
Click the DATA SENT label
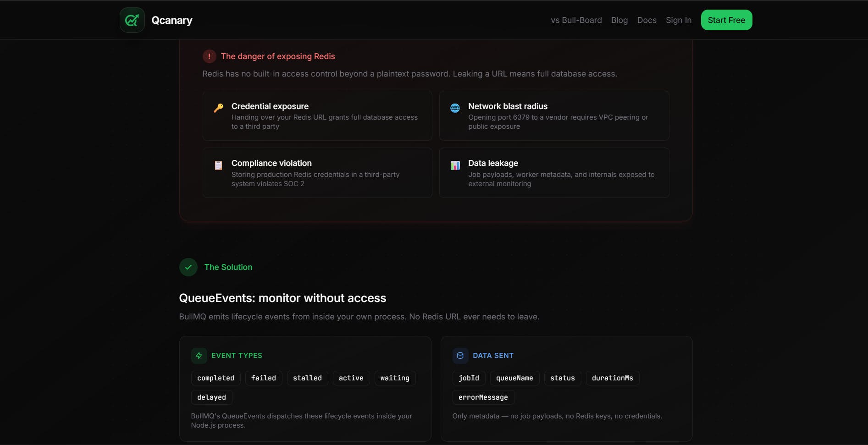(493, 356)
